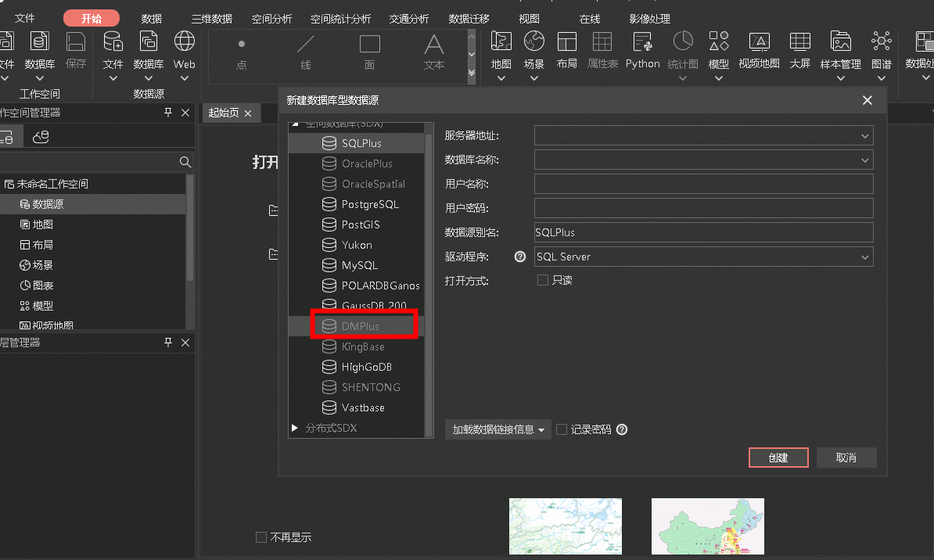Expand the drawing tools gallery arrow
The width and height of the screenshot is (934, 560).
pyautogui.click(x=472, y=73)
